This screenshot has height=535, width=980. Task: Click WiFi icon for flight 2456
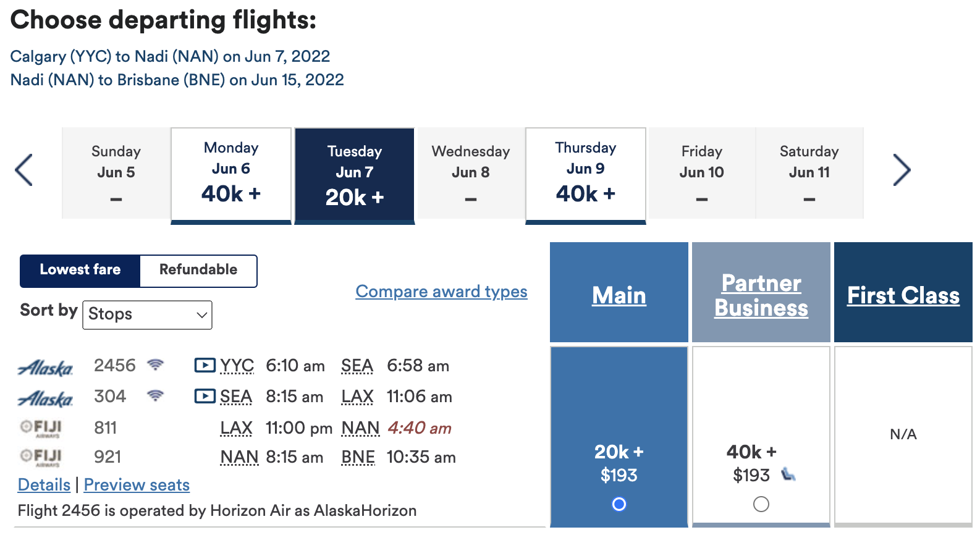pos(156,365)
